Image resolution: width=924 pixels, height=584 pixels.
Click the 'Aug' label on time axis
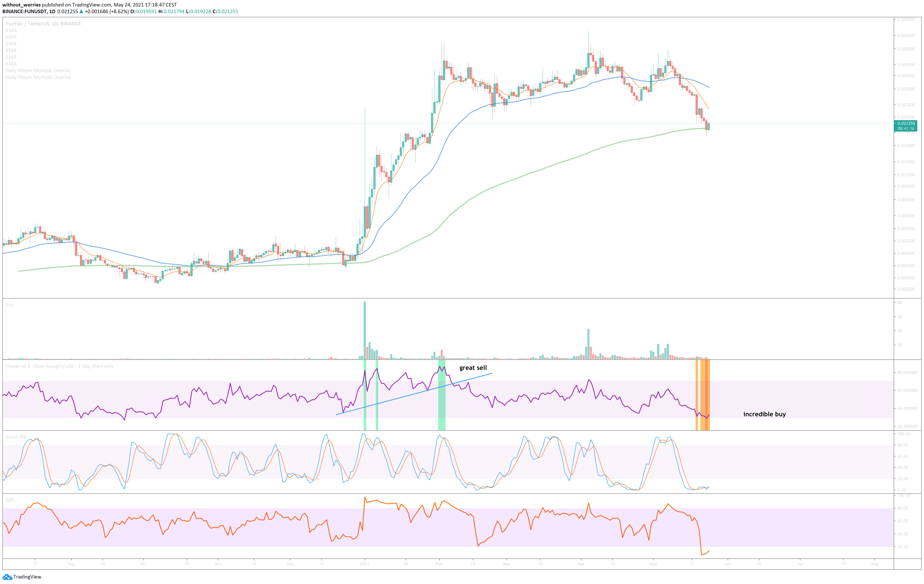click(874, 564)
